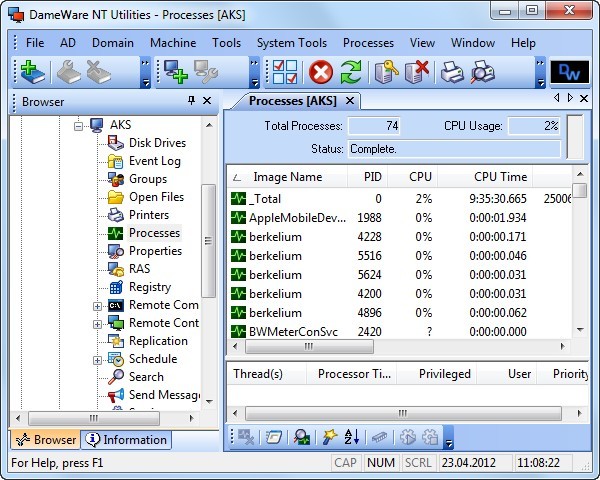Click the Image Name column header
The width and height of the screenshot is (600, 480).
(287, 177)
